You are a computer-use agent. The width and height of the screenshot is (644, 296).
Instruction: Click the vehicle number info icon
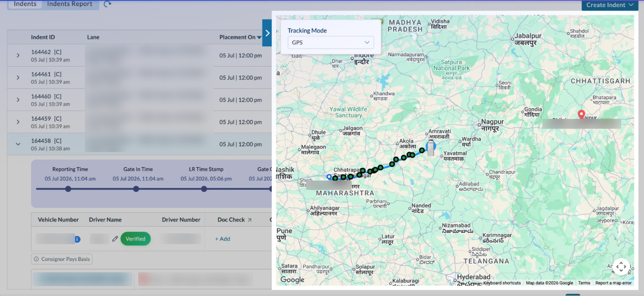pyautogui.click(x=78, y=239)
